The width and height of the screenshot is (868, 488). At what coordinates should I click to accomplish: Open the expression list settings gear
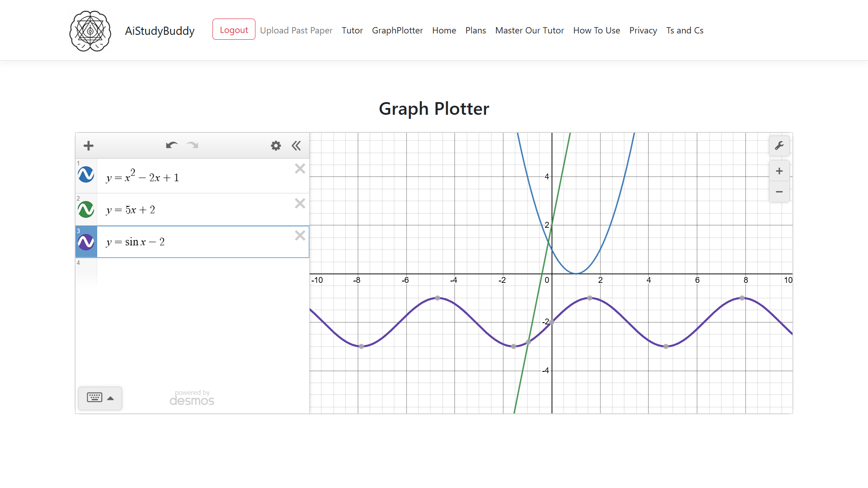(276, 145)
